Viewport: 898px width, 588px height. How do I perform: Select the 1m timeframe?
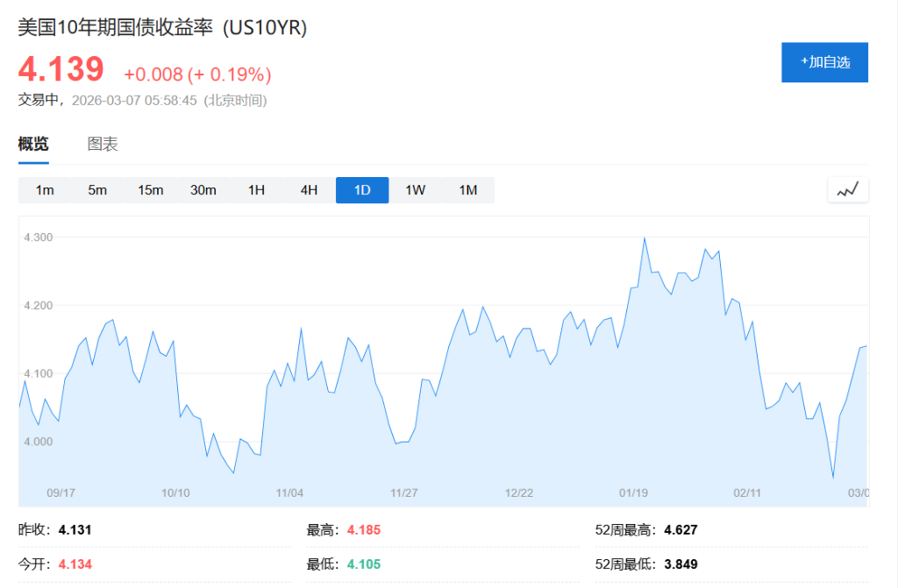click(x=46, y=189)
